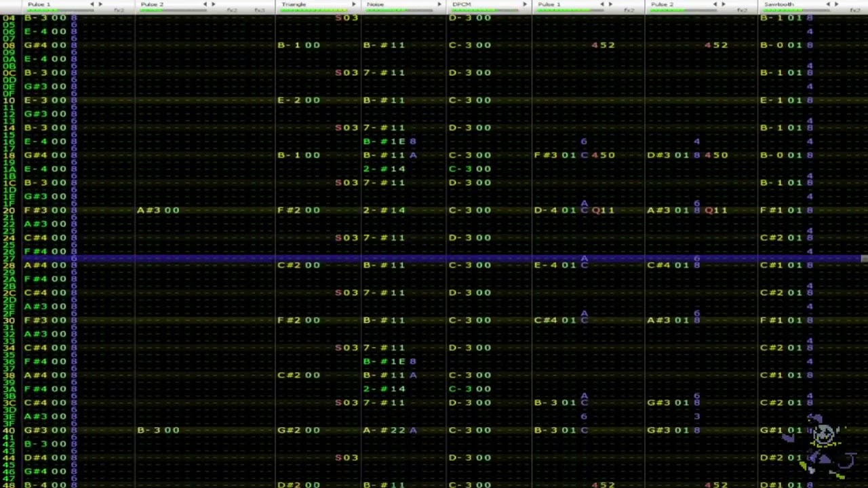Viewport: 868px width, 488px height.
Task: Collapse effect columns on Pulse 1 beside DPCM
Action: click(601, 4)
